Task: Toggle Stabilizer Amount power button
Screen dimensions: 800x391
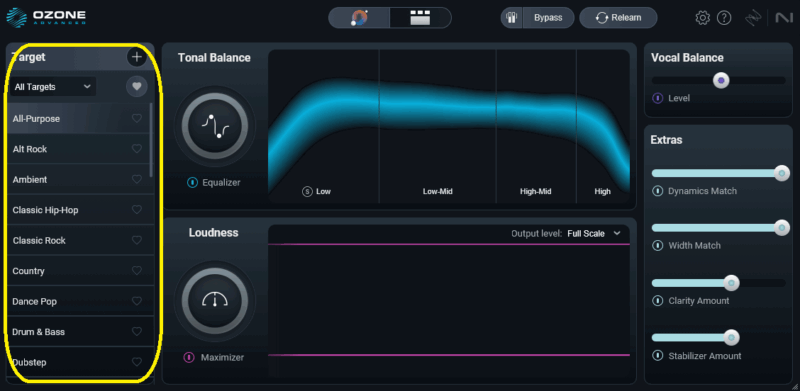Action: pos(658,356)
